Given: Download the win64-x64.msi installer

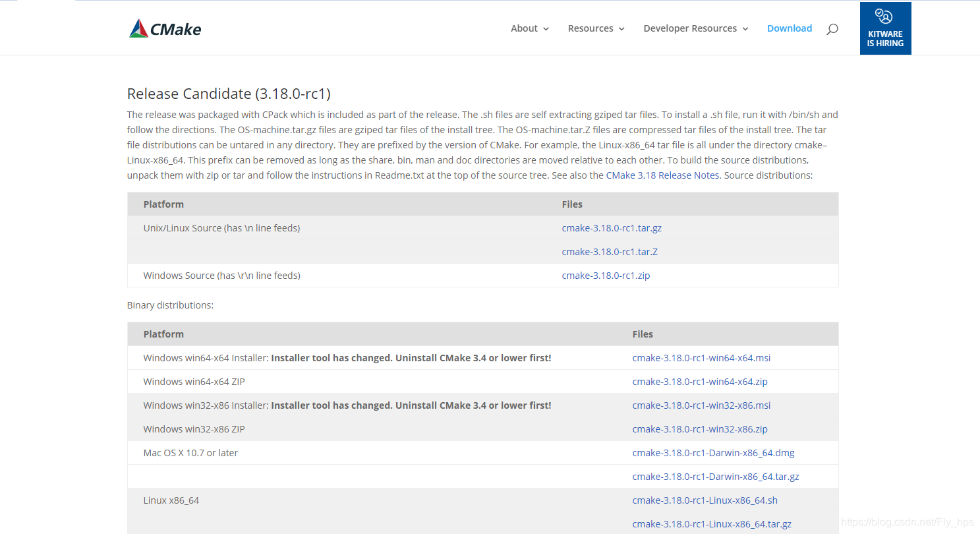Looking at the screenshot, I should pos(701,358).
